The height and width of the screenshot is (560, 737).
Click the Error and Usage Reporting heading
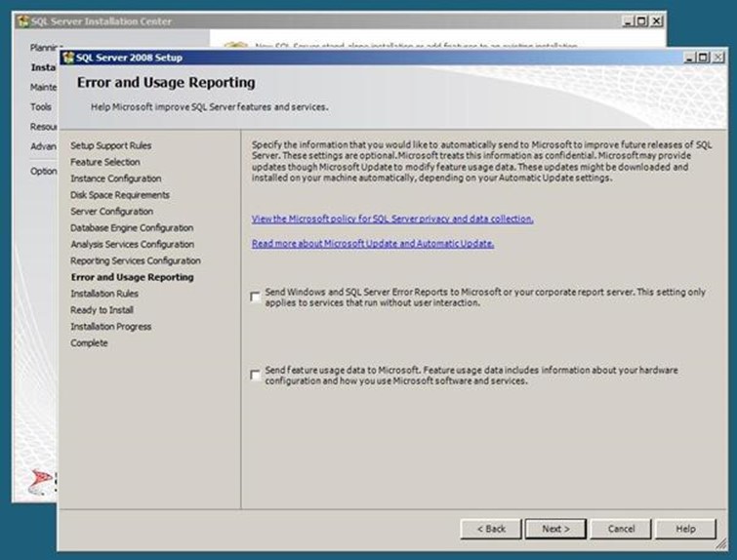pyautogui.click(x=166, y=83)
